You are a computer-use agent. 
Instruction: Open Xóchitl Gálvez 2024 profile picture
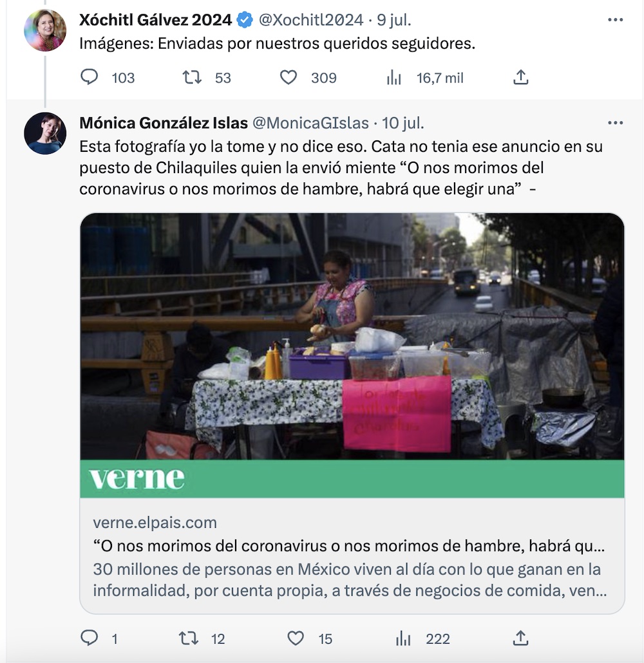(x=45, y=30)
